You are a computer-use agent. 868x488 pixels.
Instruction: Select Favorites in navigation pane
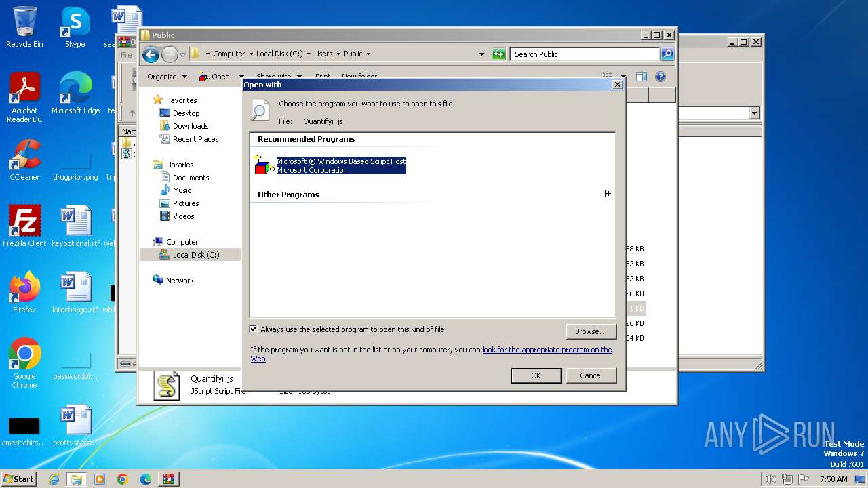point(181,100)
